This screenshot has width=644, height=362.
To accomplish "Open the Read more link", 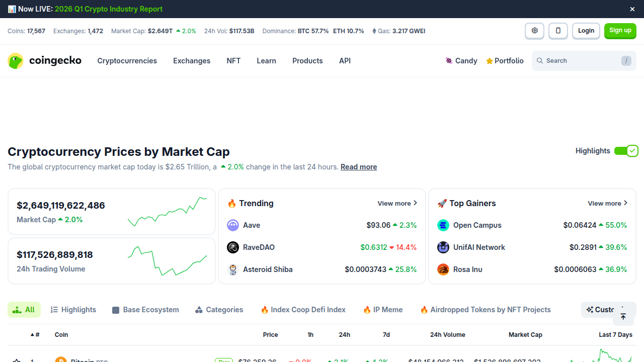I will pyautogui.click(x=359, y=166).
